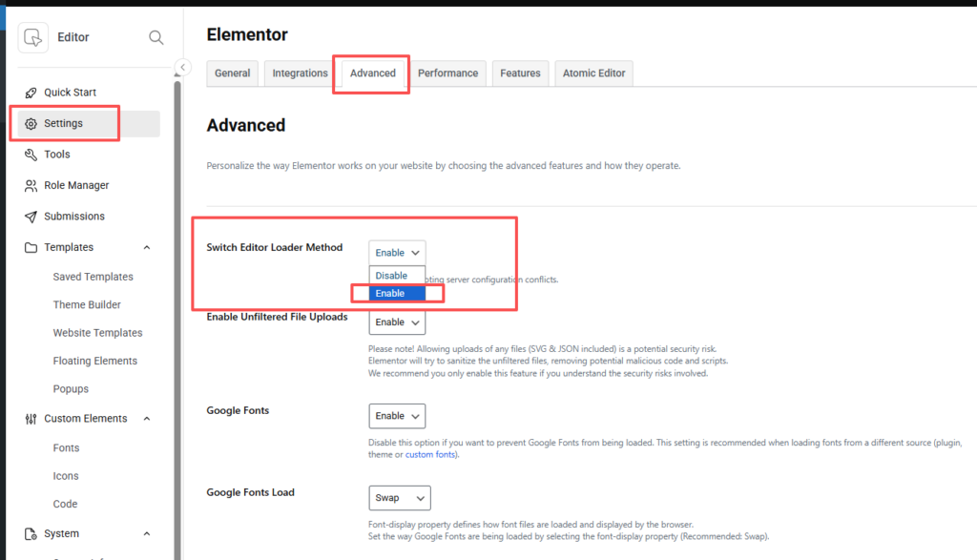Screen dimensions: 977x560
Task: Click the Custom Elements sliders icon
Action: point(31,419)
